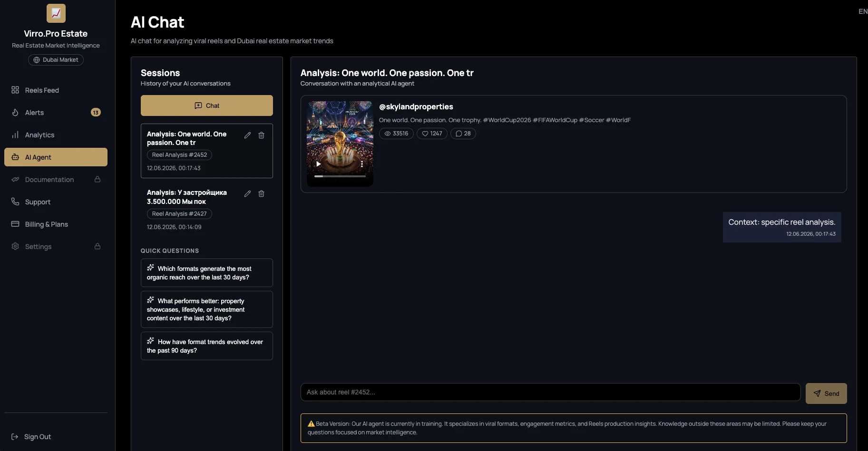Click the Beta Version warning icon
Image resolution: width=868 pixels, height=451 pixels.
311,424
